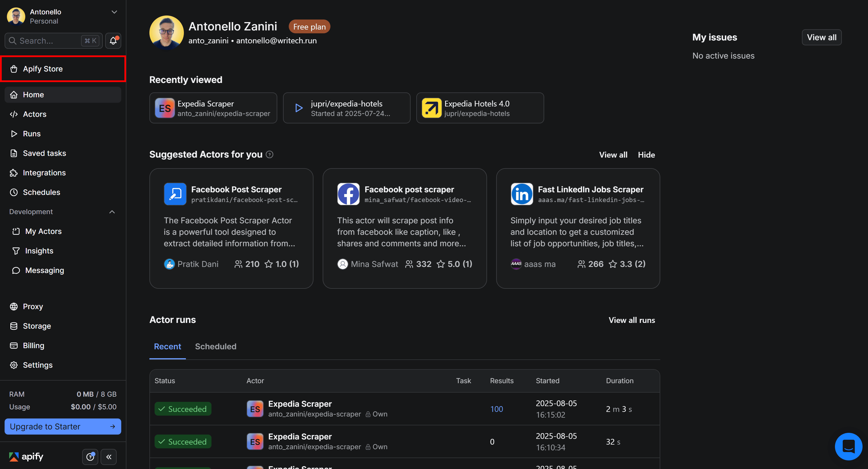
Task: Open the Apify Store from the sidebar
Action: (43, 69)
